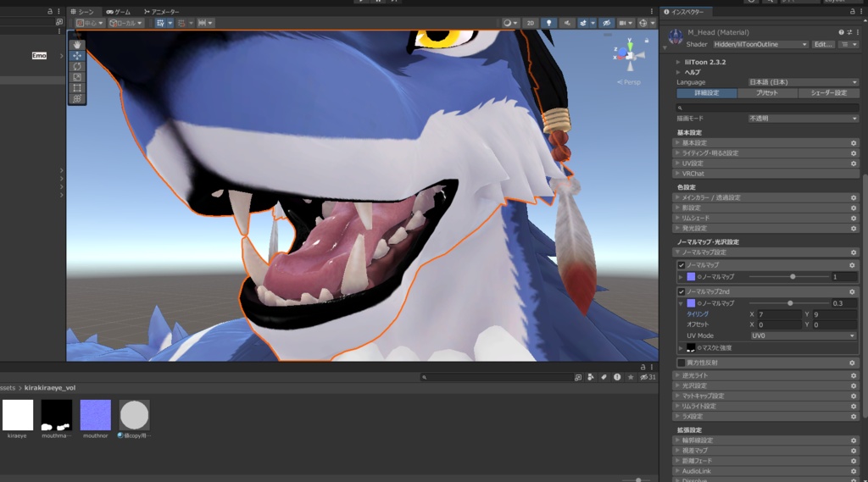Click タイリング Y field value 9
This screenshot has width=868, height=482.
pyautogui.click(x=835, y=314)
